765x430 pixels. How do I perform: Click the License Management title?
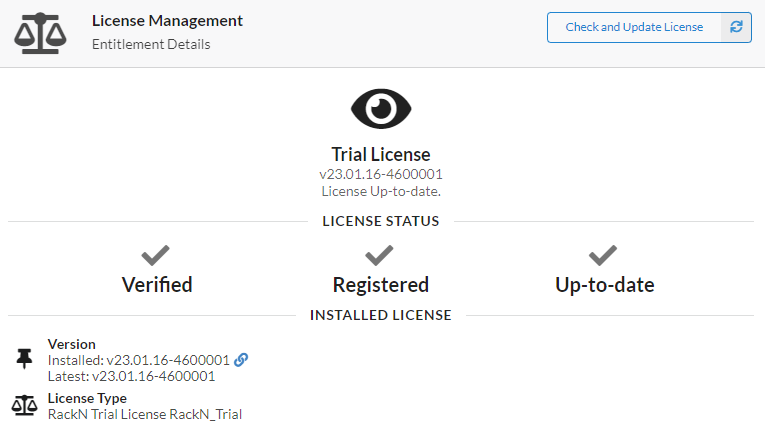[167, 21]
